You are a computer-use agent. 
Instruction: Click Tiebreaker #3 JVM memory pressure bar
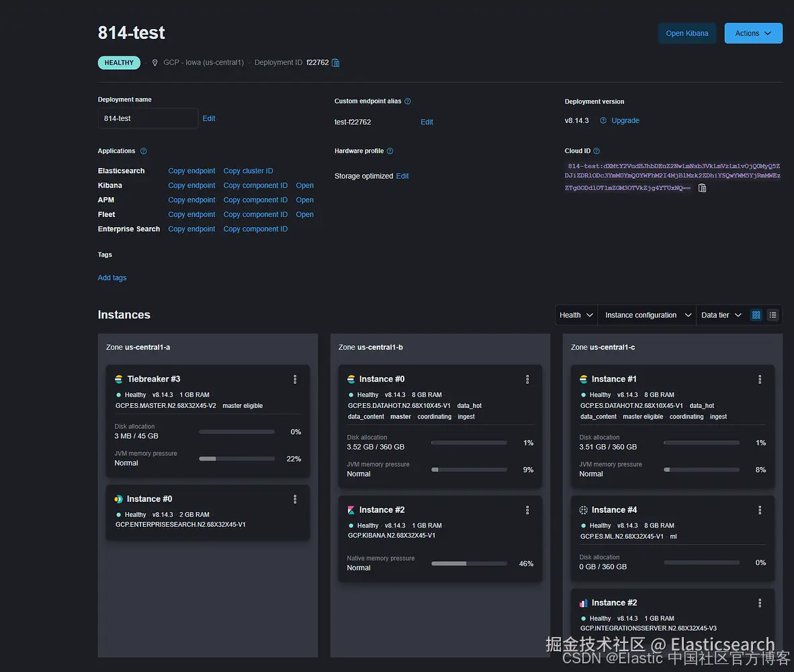236,459
